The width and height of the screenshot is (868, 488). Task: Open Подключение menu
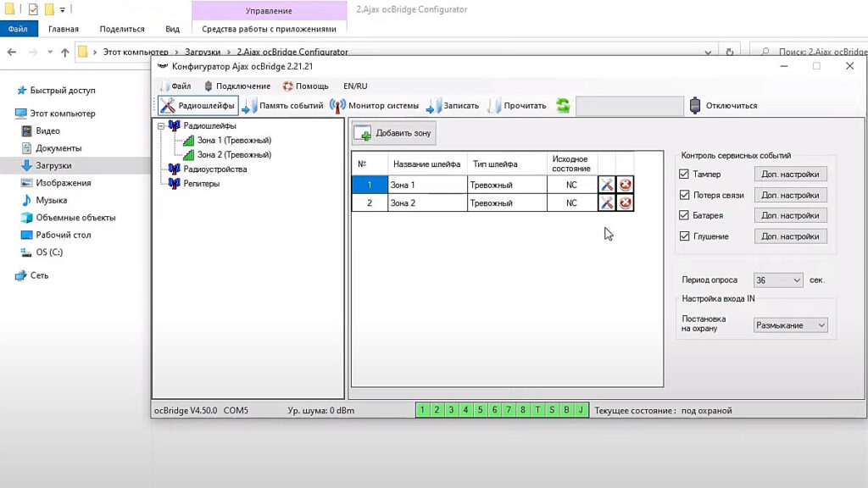[237, 86]
